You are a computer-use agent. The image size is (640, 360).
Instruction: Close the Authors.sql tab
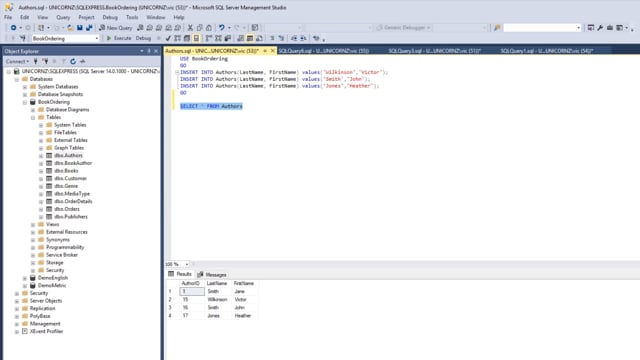[273, 51]
